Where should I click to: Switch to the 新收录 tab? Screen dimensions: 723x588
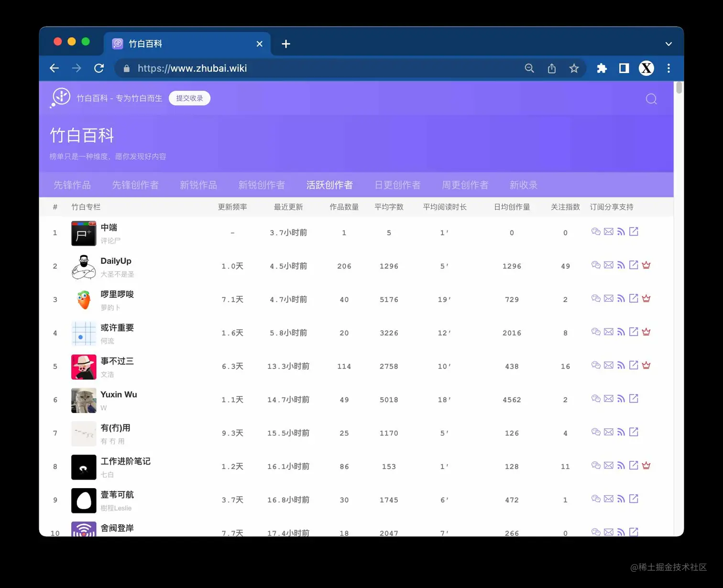click(524, 185)
